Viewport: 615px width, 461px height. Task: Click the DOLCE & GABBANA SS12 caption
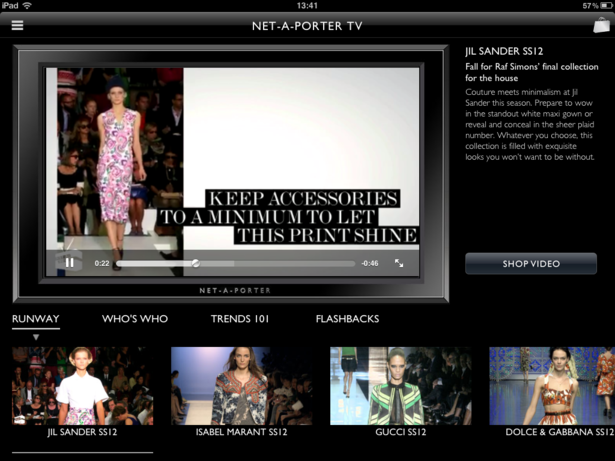click(560, 432)
